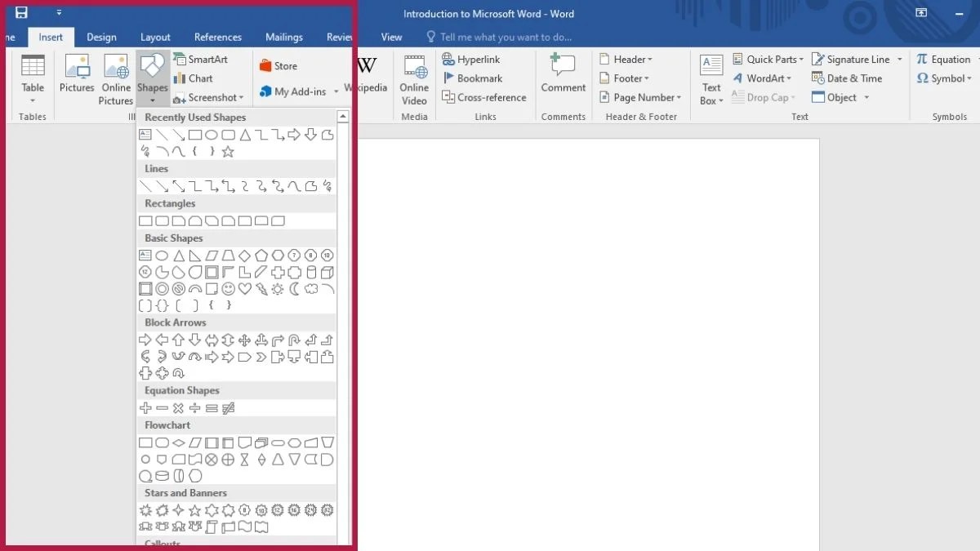Insert a Bookmark
Viewport: 980px width, 551px height.
point(473,78)
